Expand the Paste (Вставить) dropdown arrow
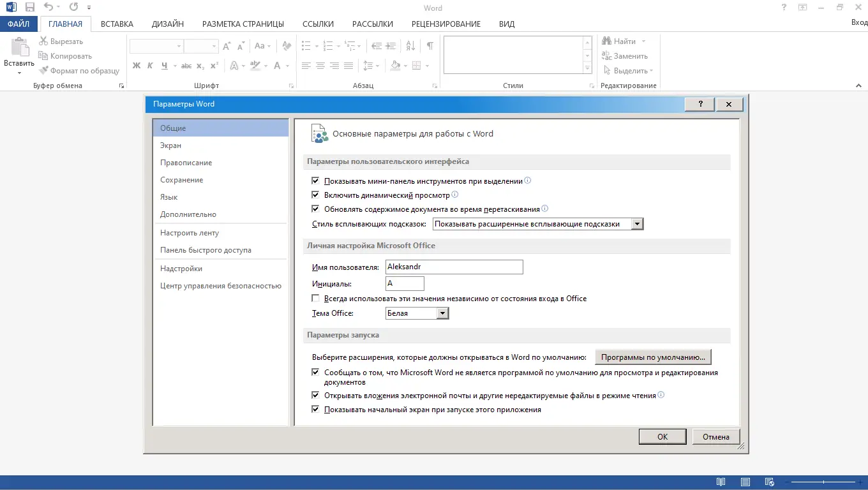This screenshot has height=490, width=868. click(x=19, y=72)
